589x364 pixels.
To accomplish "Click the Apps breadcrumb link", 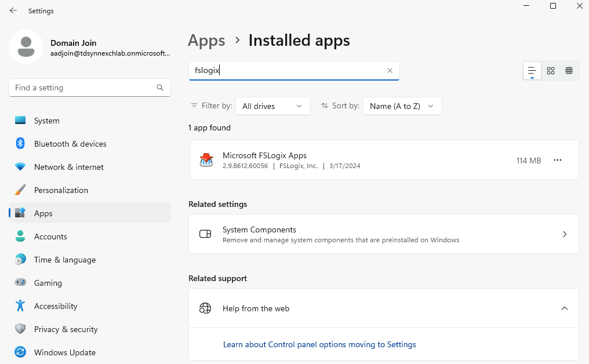I will pos(206,41).
